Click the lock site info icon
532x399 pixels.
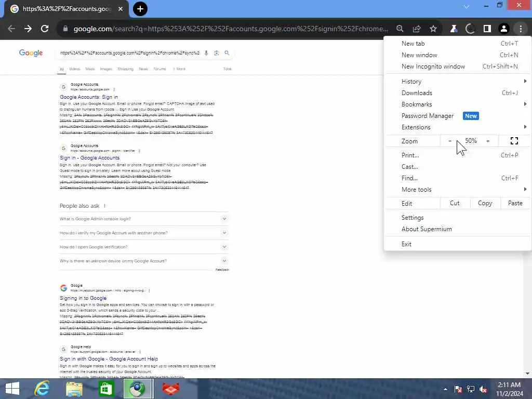[x=65, y=29]
